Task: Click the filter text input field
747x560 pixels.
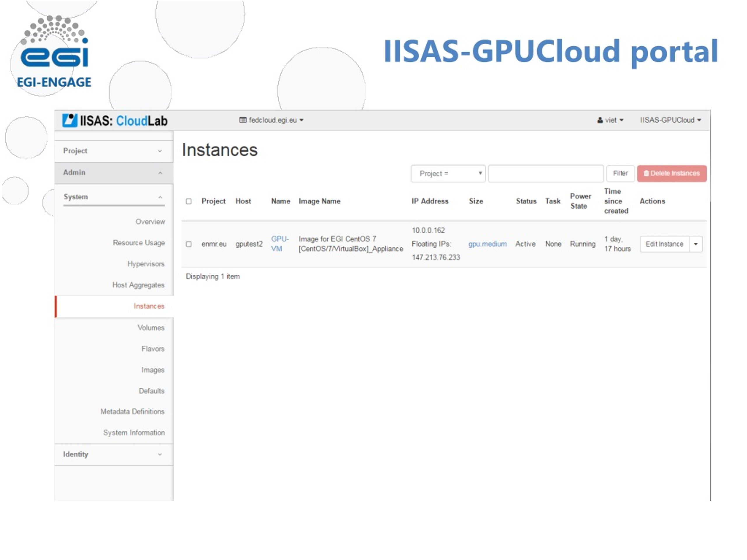Action: [546, 174]
